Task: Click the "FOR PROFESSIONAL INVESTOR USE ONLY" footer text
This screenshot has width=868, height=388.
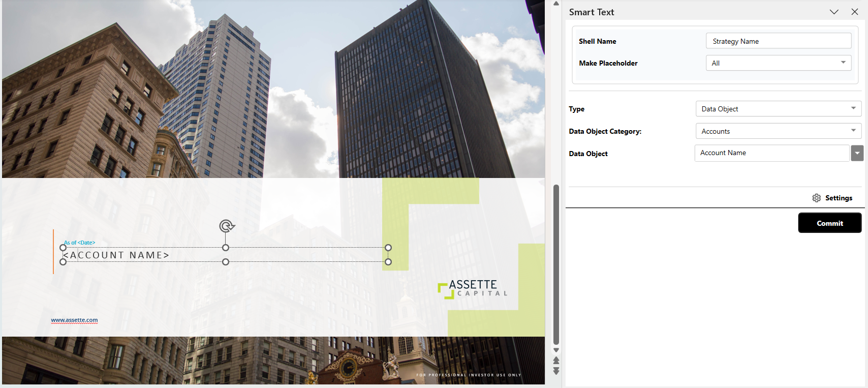Action: (469, 375)
